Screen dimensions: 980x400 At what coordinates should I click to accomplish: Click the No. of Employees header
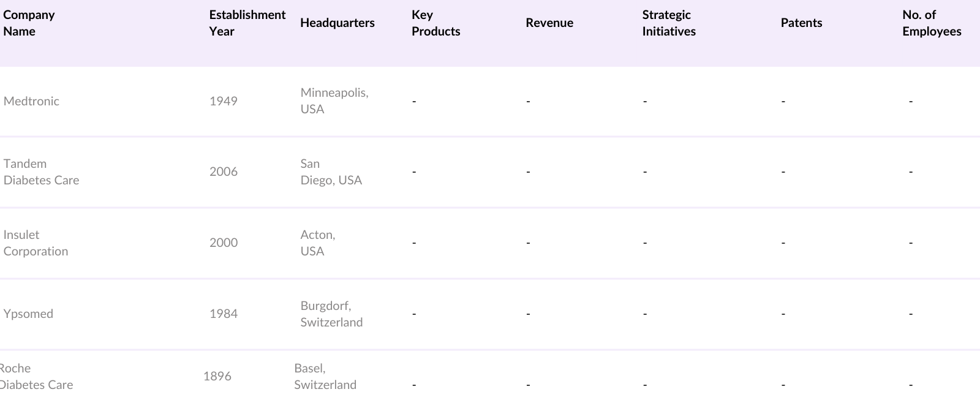coord(931,23)
